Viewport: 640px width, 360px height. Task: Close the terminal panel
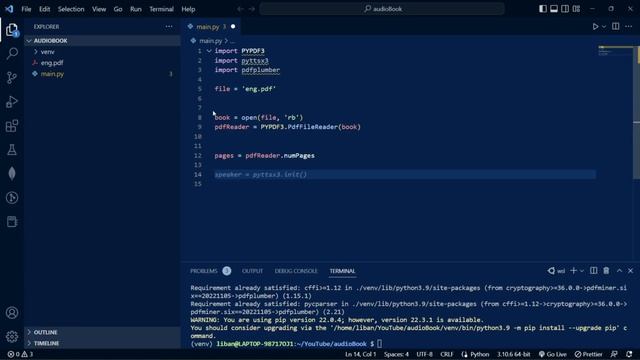coord(630,271)
